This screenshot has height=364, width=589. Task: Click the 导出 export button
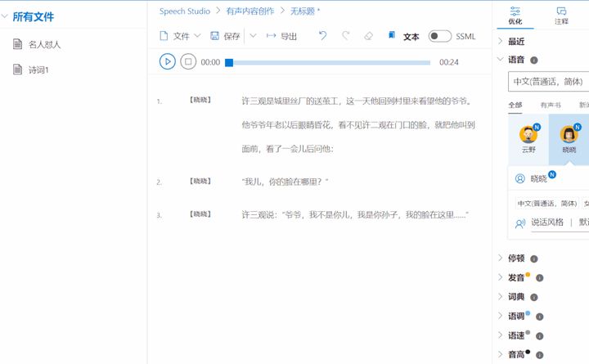pyautogui.click(x=281, y=36)
